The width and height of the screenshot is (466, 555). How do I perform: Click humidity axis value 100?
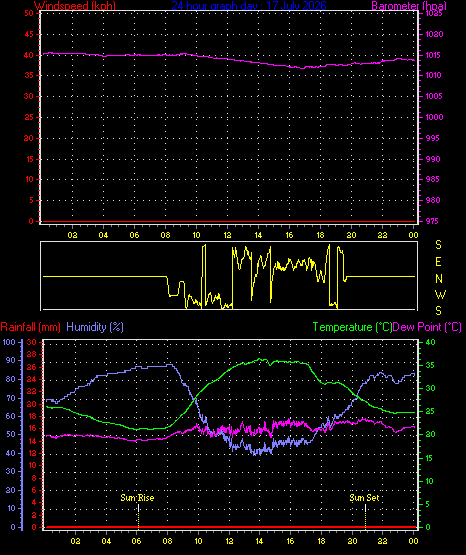pos(9,342)
